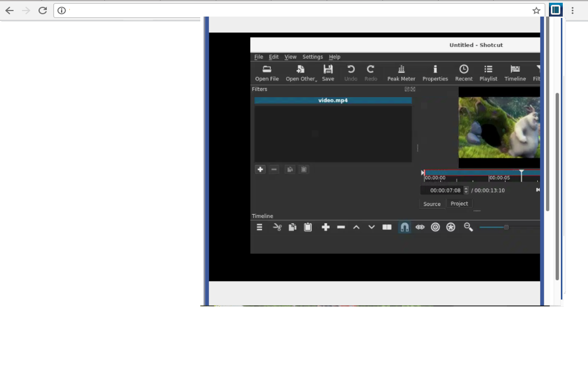Image resolution: width=588 pixels, height=368 pixels.
Task: Open the browser three-dot menu
Action: click(572, 11)
